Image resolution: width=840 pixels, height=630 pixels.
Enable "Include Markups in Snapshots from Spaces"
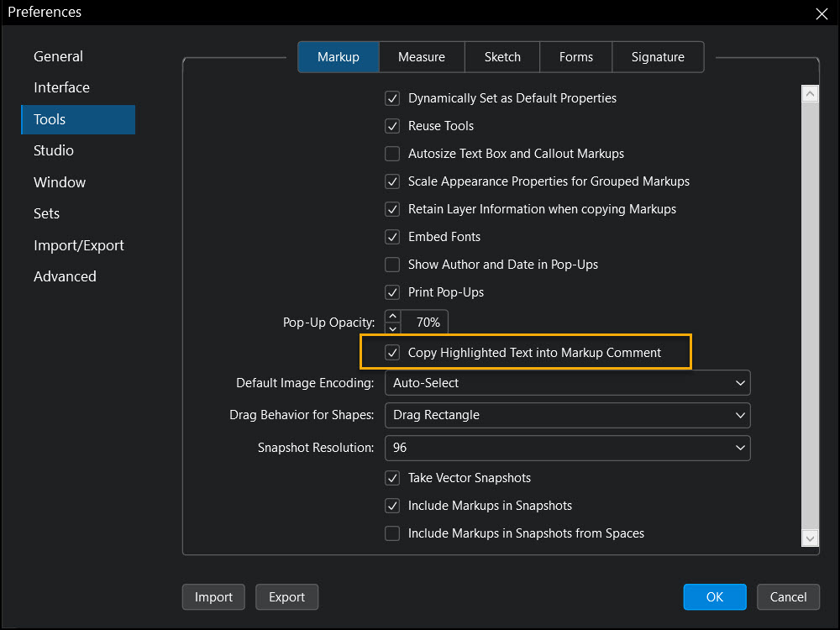[x=392, y=533]
